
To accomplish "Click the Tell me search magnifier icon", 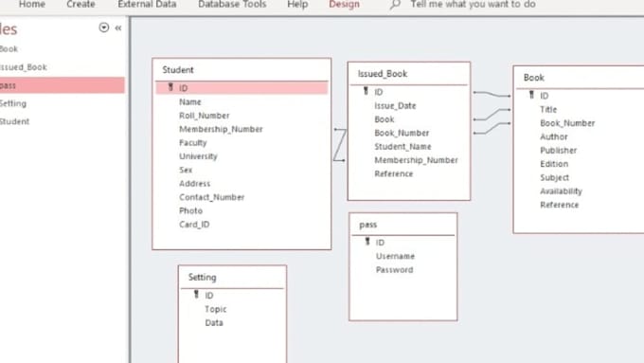I will tap(395, 5).
